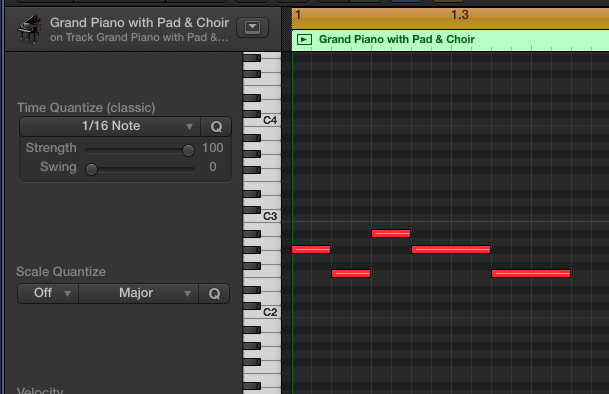
Task: Click the Swing slider knob
Action: coord(91,169)
